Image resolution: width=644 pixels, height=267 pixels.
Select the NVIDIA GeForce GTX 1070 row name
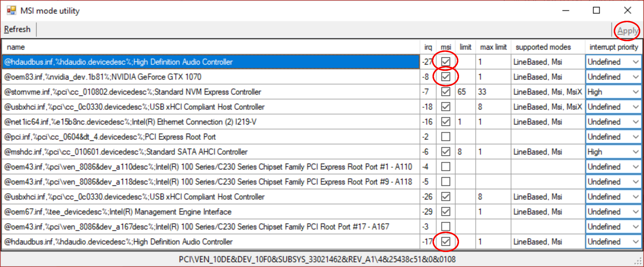pos(211,77)
